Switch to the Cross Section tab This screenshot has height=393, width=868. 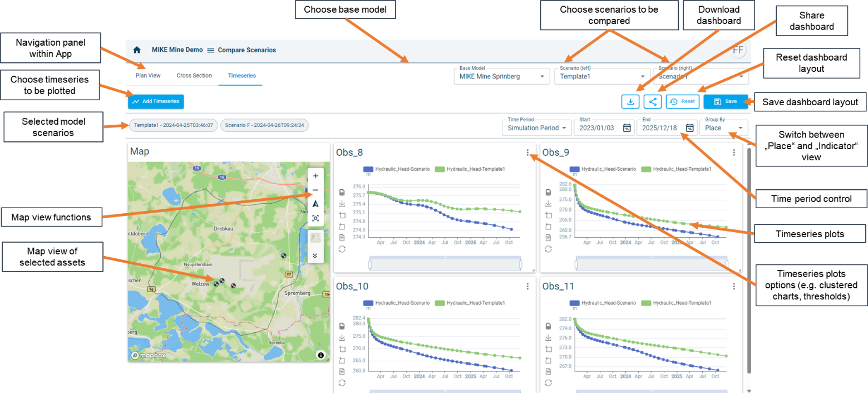coord(194,76)
